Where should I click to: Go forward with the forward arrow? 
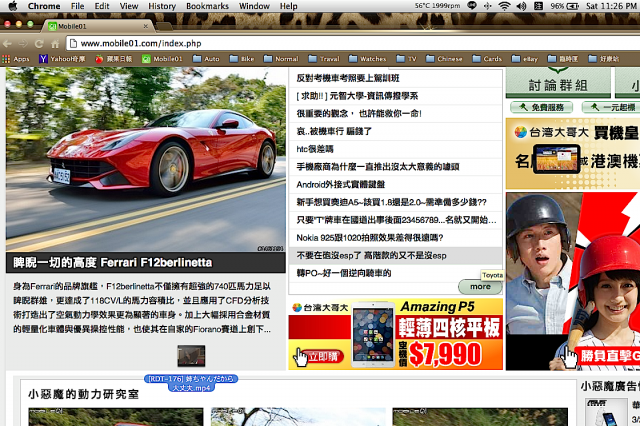[23, 43]
